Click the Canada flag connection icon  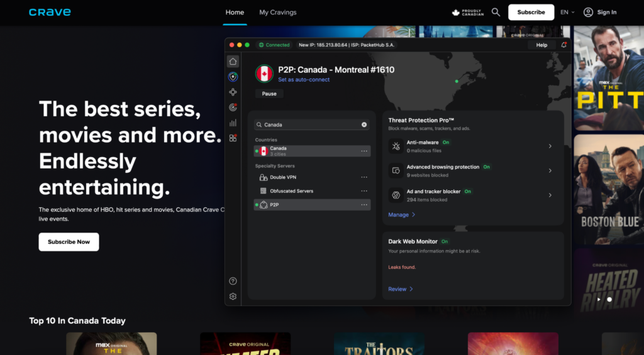[264, 74]
